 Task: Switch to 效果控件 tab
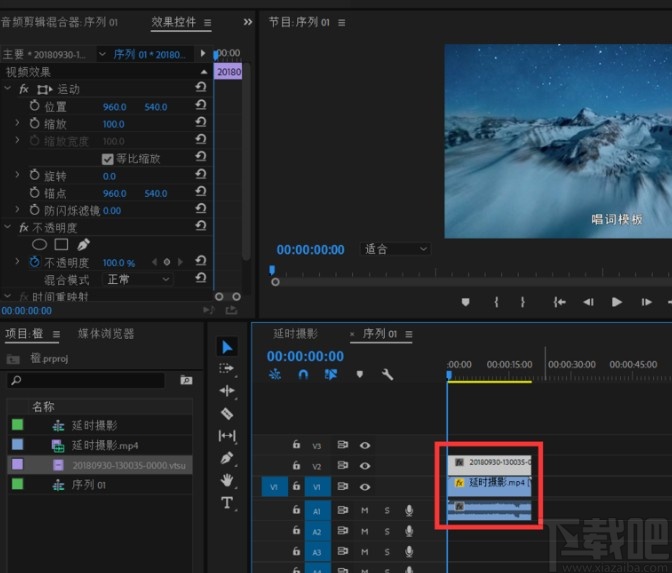(x=174, y=22)
